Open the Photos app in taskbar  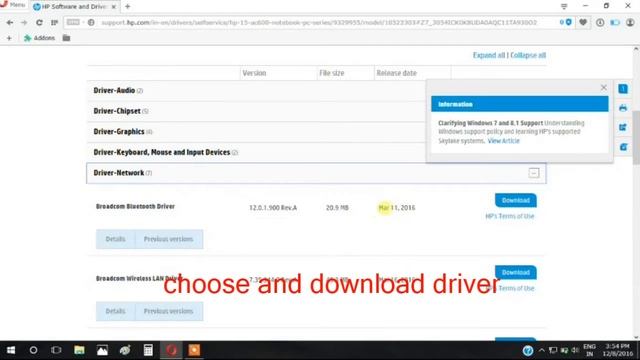coord(102,350)
